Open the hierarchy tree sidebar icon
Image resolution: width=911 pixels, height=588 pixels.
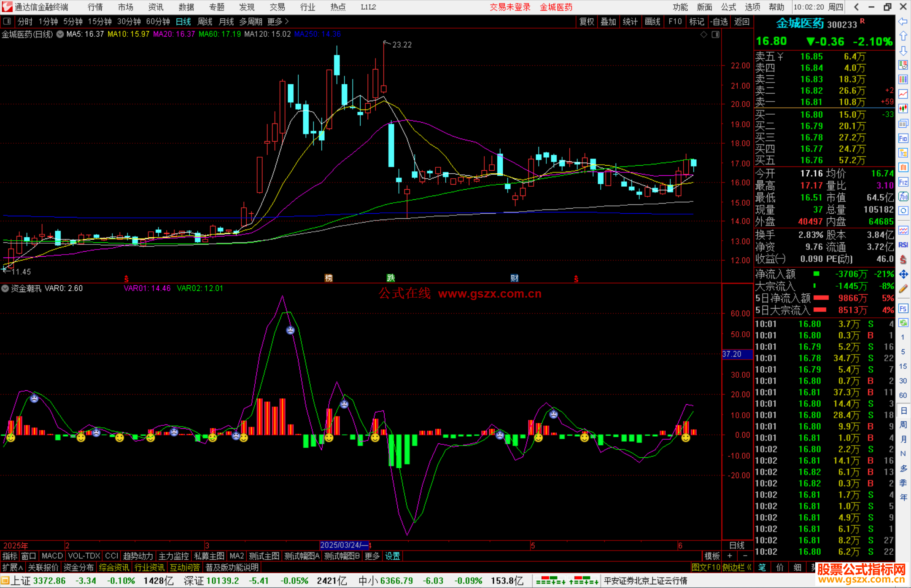tap(903, 153)
